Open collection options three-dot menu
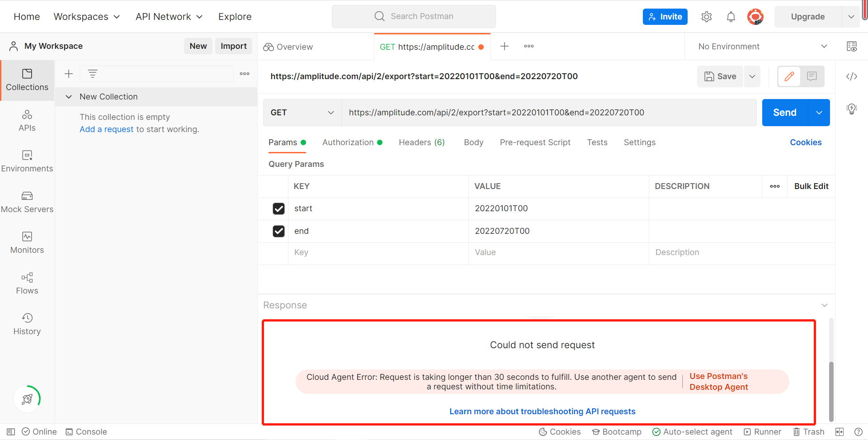 [x=245, y=74]
